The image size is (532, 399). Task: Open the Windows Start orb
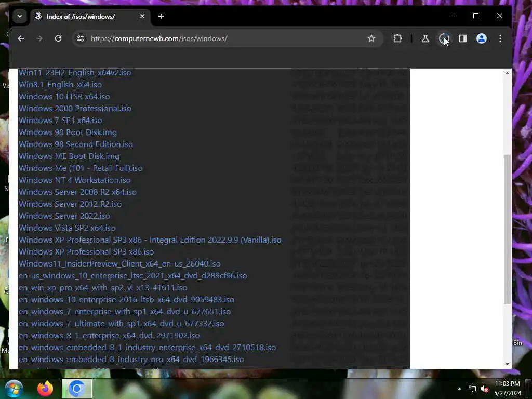point(14,389)
